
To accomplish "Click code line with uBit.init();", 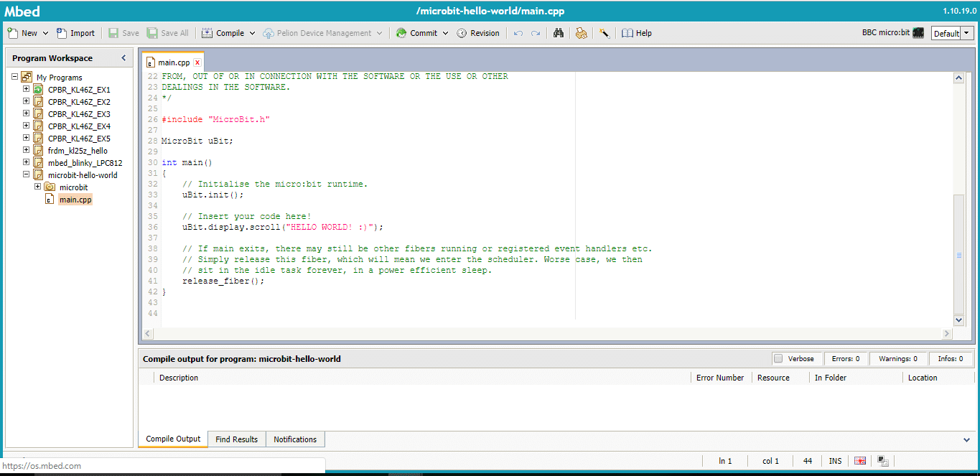I will (x=213, y=195).
